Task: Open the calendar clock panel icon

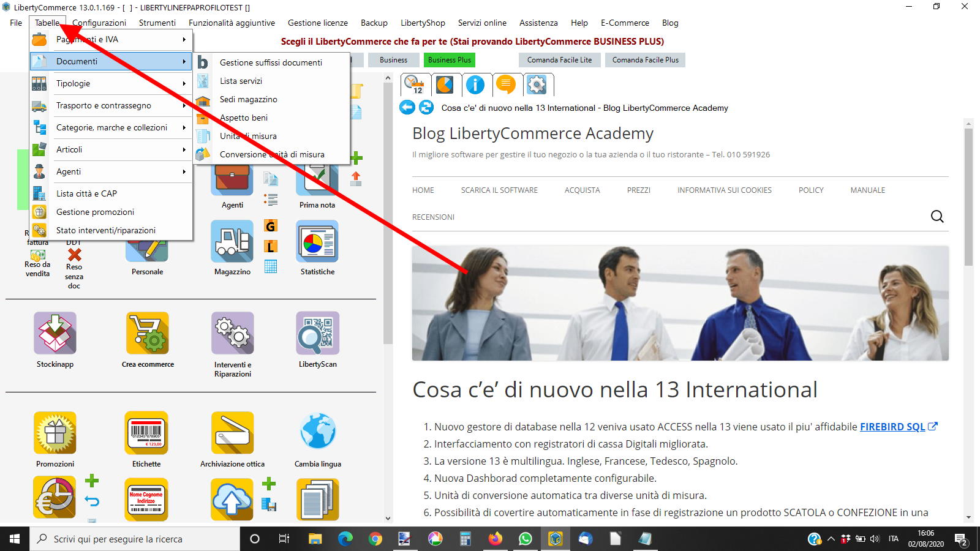Action: 415,84
